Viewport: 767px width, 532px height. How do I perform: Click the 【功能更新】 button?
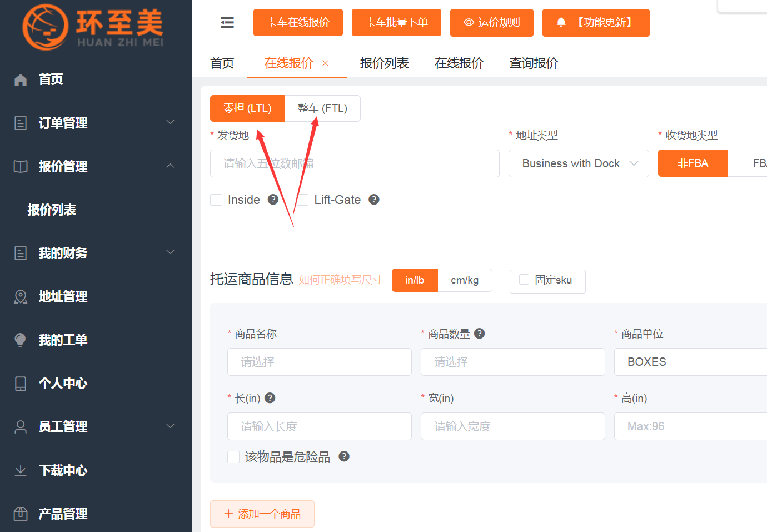[x=596, y=23]
